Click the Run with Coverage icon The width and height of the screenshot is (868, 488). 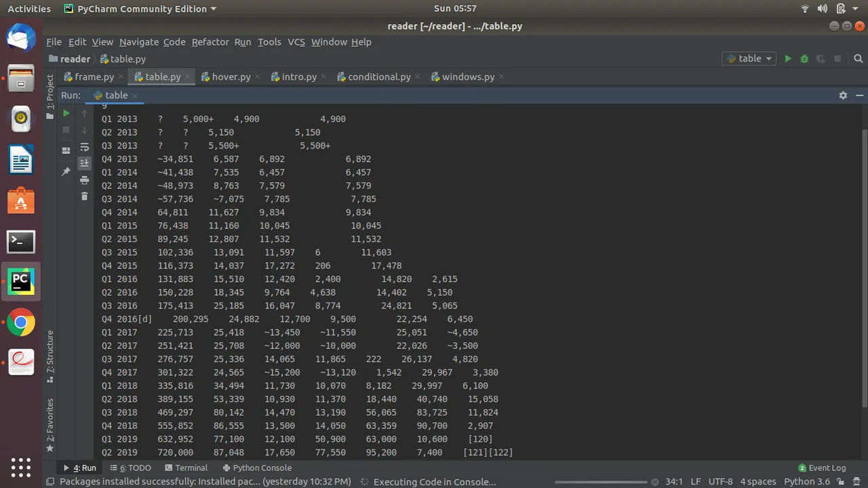coord(821,59)
